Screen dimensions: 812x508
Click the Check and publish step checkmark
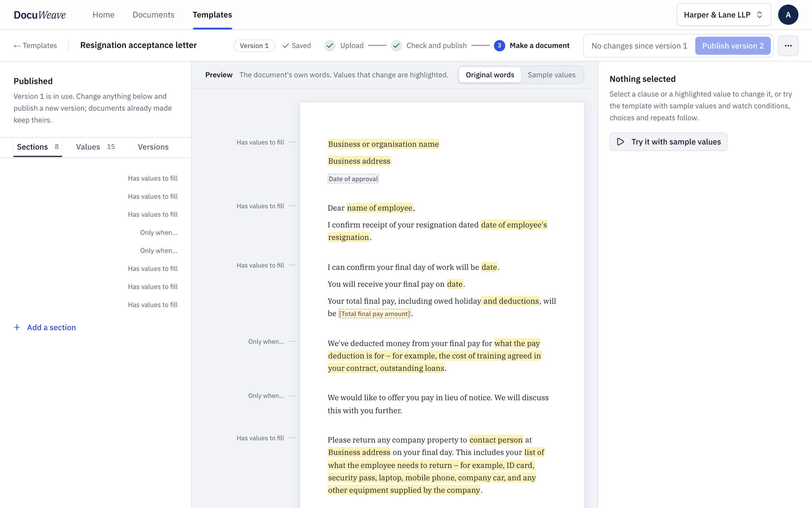(396, 46)
